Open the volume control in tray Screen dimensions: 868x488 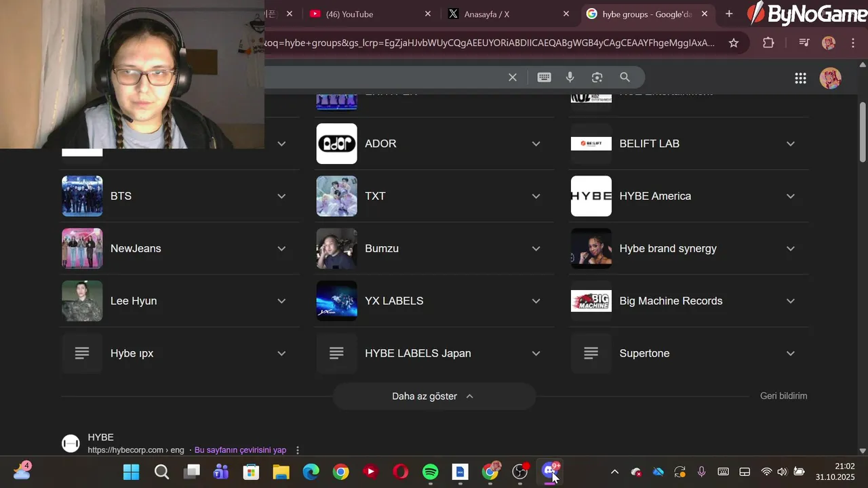click(782, 472)
